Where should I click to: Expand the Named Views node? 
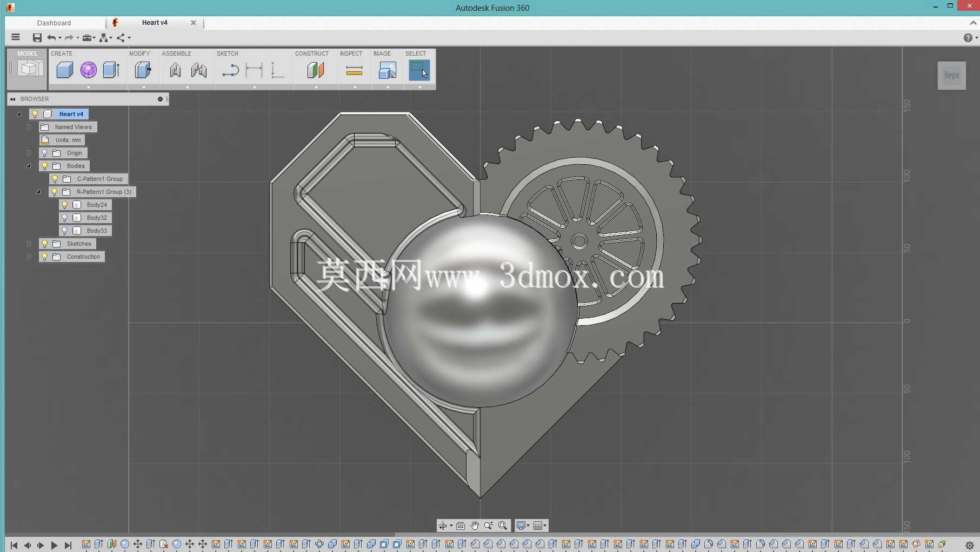point(29,127)
